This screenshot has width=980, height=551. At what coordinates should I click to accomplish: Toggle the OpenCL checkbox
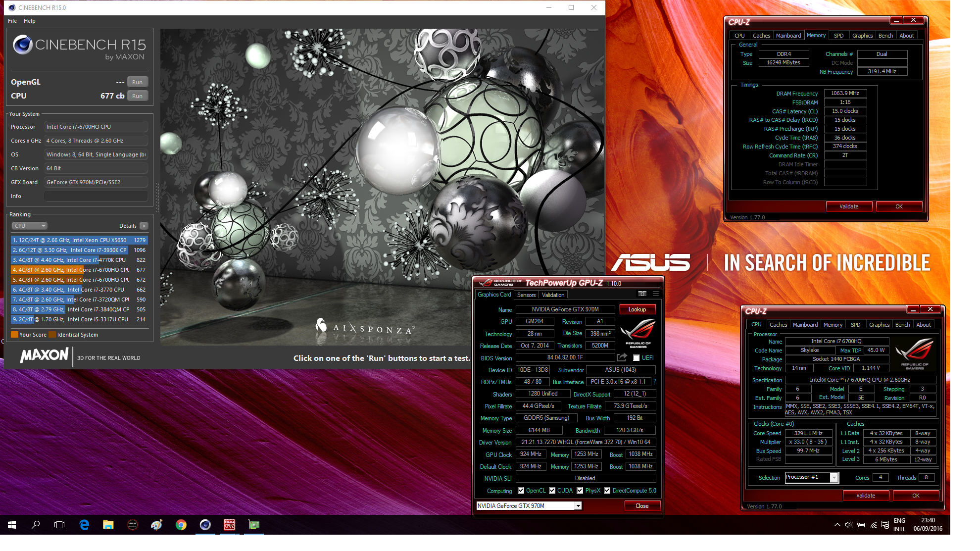pos(521,491)
